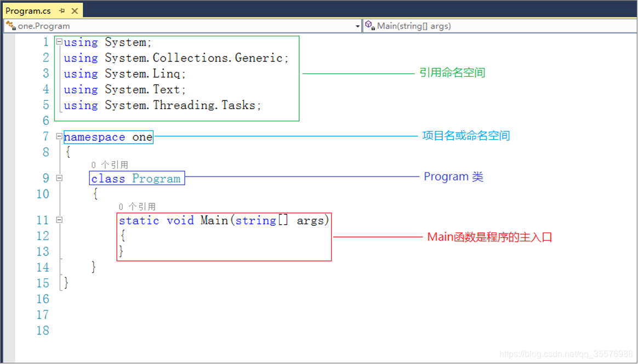Click the class icon beside one.Program
The width and height of the screenshot is (638, 364).
10,26
